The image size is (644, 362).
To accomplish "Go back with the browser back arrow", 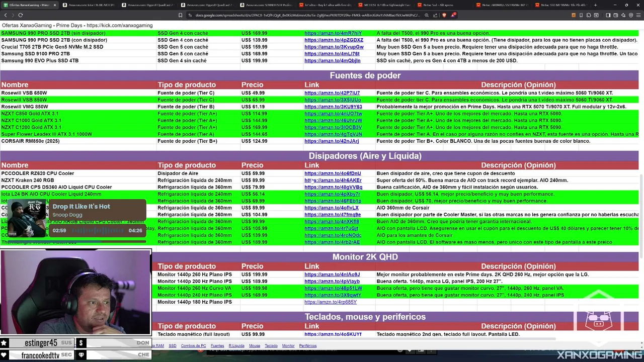I will (x=6, y=15).
